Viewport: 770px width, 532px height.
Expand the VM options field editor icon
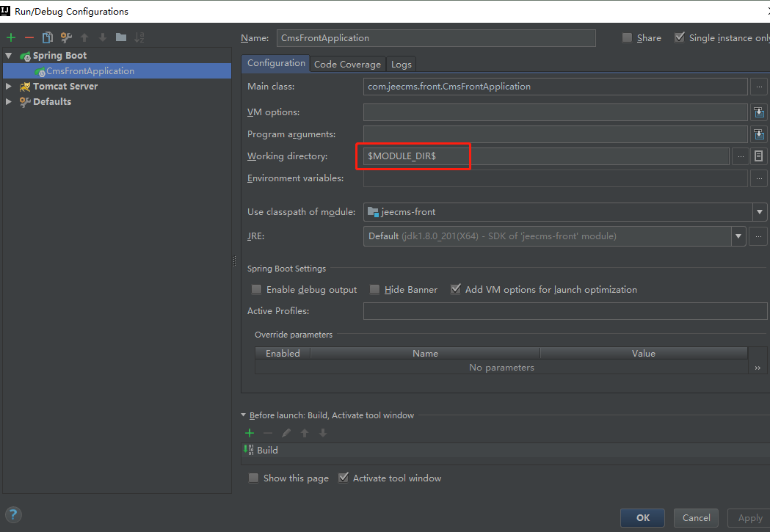click(x=759, y=112)
